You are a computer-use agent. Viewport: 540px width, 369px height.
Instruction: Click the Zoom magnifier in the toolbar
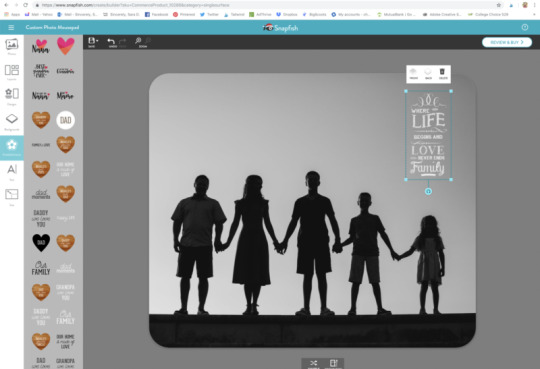138,42
